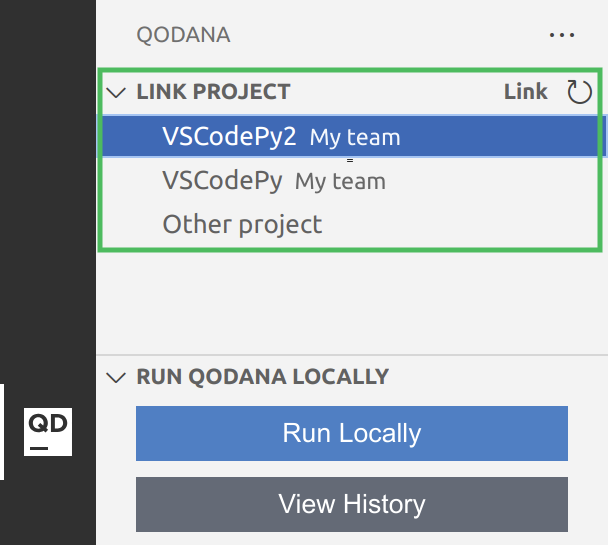The width and height of the screenshot is (608, 545).
Task: Click the Run Locally button
Action: (x=352, y=433)
